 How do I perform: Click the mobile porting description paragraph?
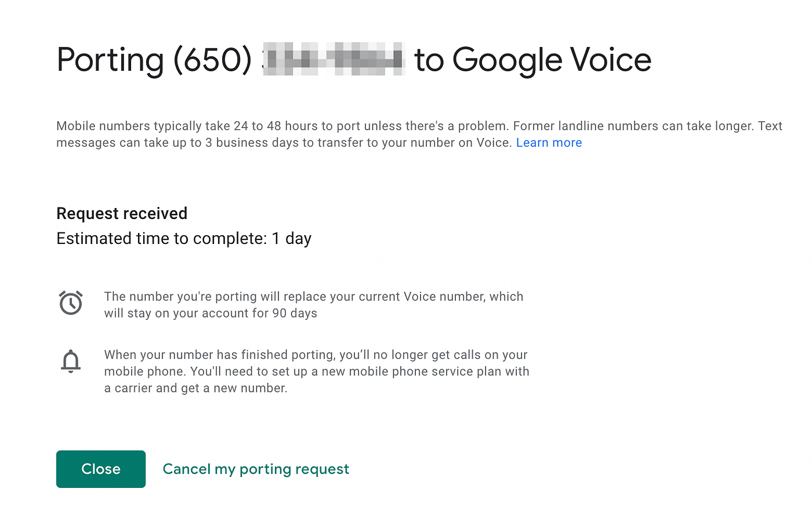click(x=406, y=134)
